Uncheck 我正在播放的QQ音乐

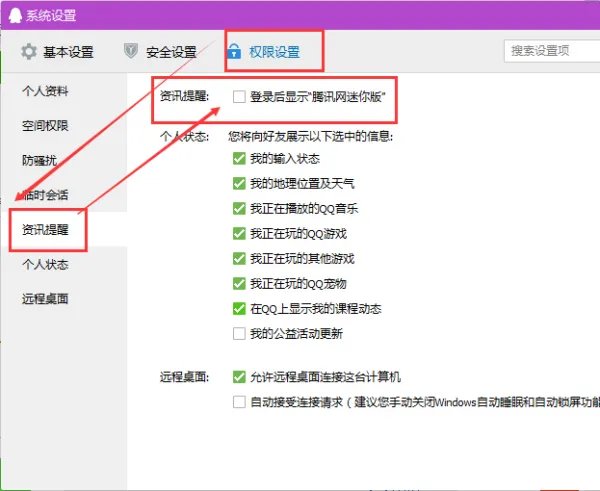(x=239, y=209)
